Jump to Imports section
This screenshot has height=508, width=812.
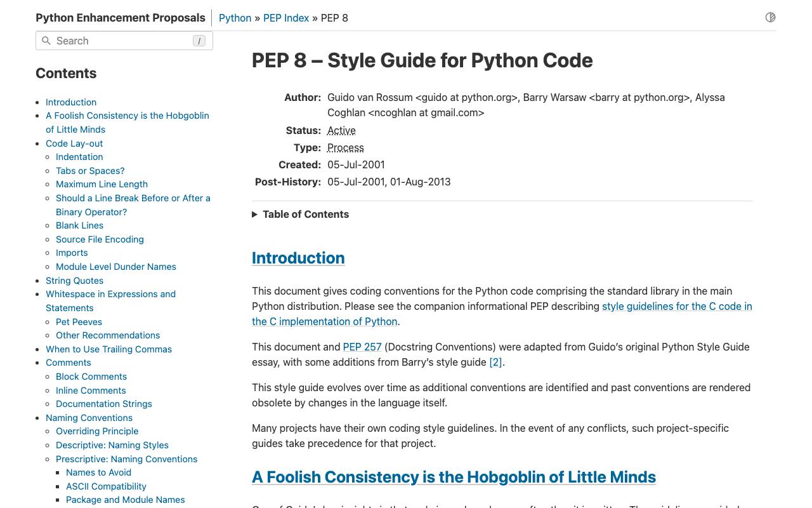[72, 253]
